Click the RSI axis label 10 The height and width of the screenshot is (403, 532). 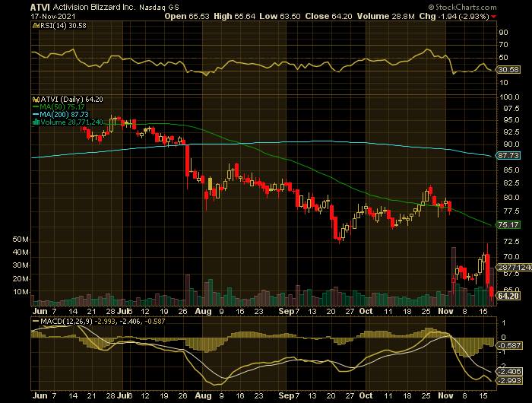point(503,83)
